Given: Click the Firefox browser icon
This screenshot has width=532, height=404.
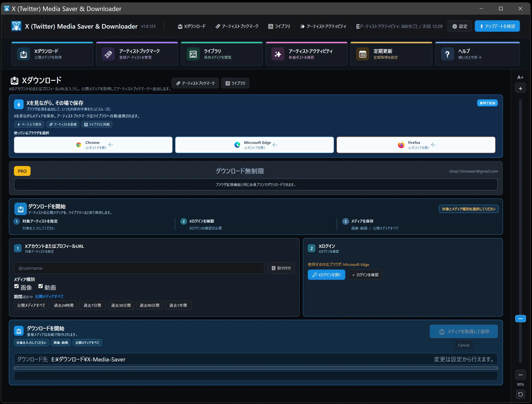Looking at the screenshot, I should pyautogui.click(x=401, y=145).
